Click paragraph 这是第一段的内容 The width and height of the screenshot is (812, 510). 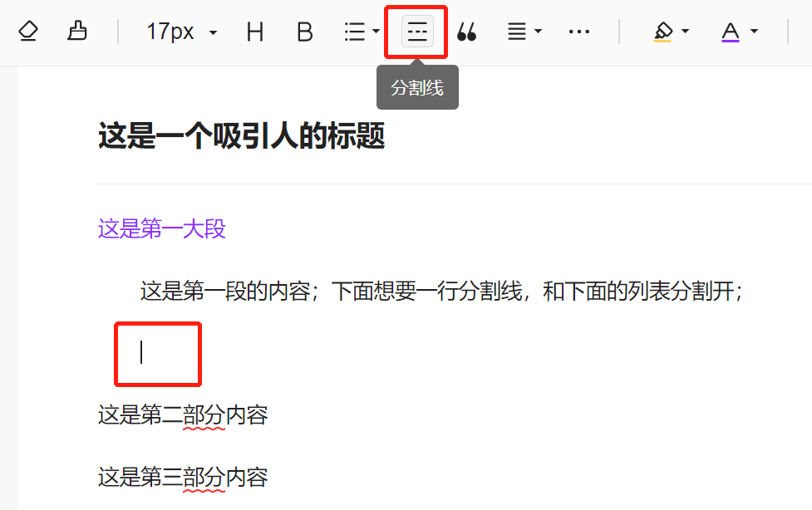click(441, 291)
